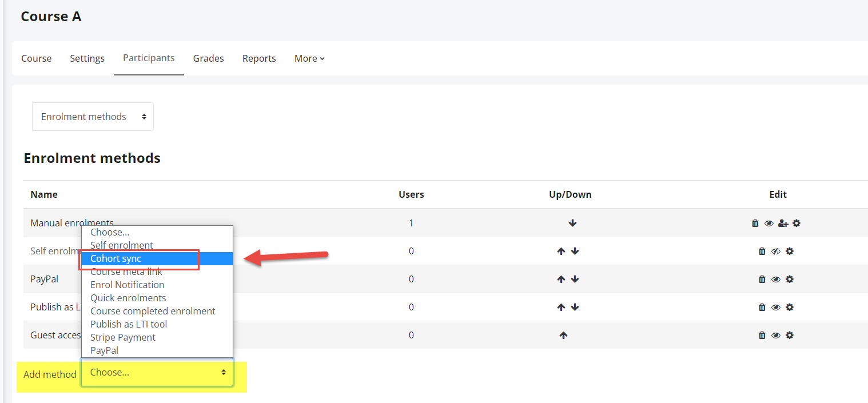Open the Enrolment methods page selector

coord(93,117)
